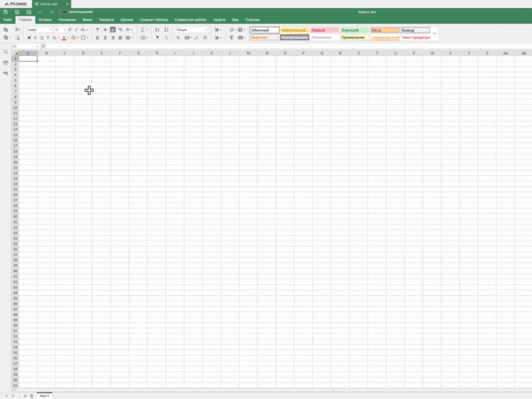This screenshot has width=532, height=399.
Task: Align cell content to top
Action: (x=98, y=30)
